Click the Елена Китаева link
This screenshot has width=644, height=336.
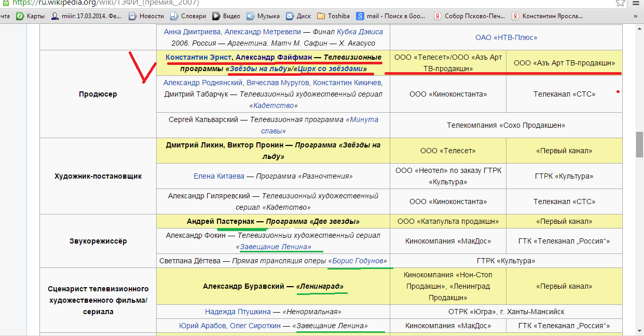218,176
